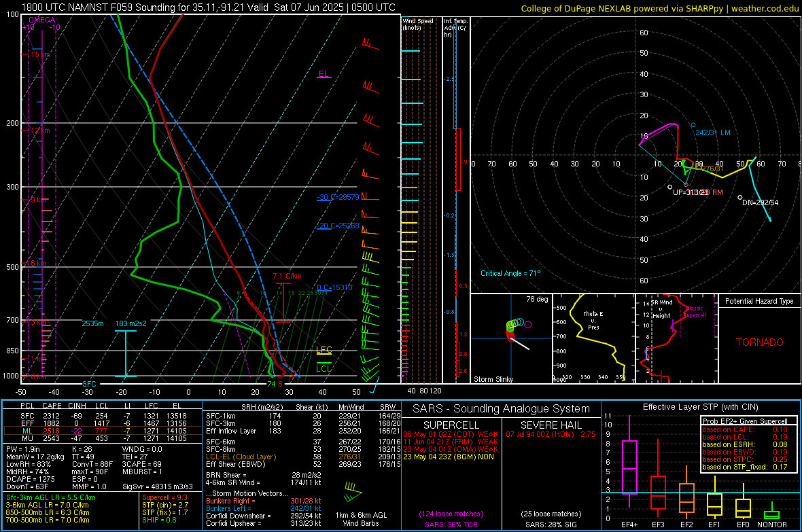Click the Storm Slinky caption
This screenshot has height=532, width=802.
[x=493, y=379]
